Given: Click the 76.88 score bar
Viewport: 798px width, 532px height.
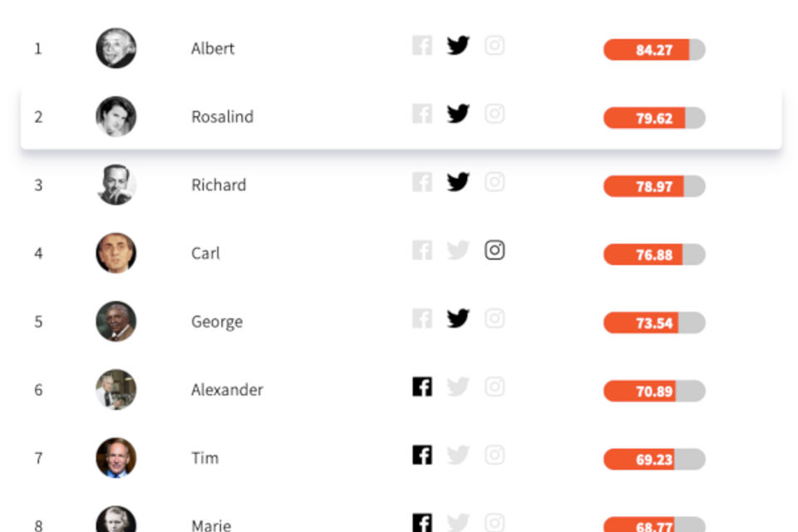Looking at the screenshot, I should 654,254.
